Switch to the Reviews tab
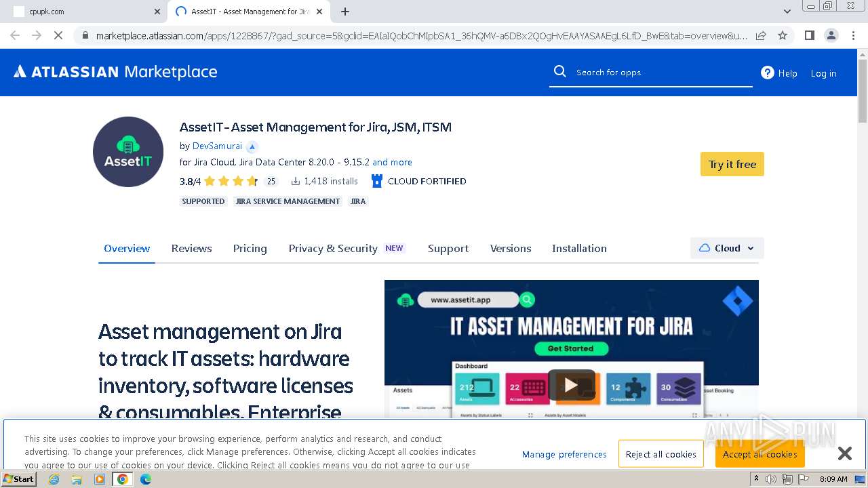Viewport: 868px width, 488px height. point(191,248)
